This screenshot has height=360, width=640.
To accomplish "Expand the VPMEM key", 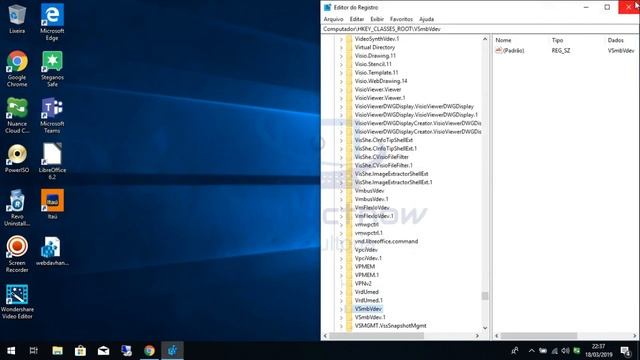I will (x=341, y=267).
